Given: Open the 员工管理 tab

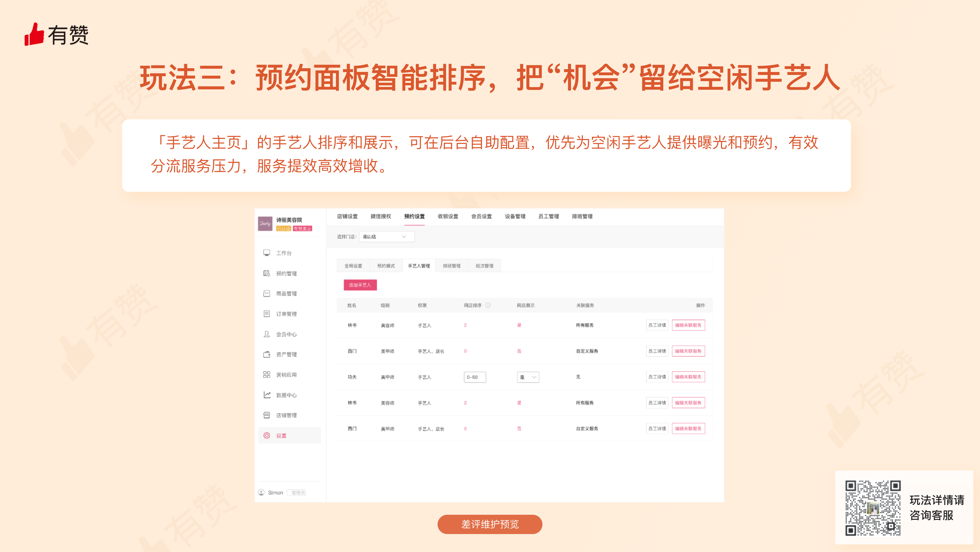Looking at the screenshot, I should click(549, 216).
